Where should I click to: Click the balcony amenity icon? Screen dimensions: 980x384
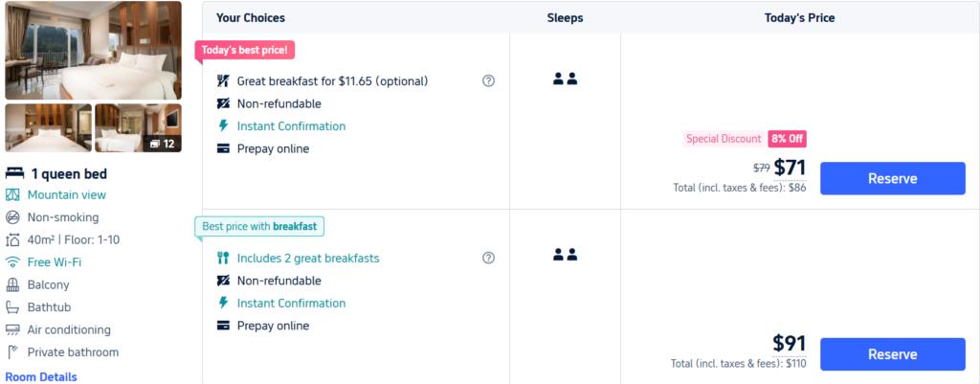click(x=13, y=284)
